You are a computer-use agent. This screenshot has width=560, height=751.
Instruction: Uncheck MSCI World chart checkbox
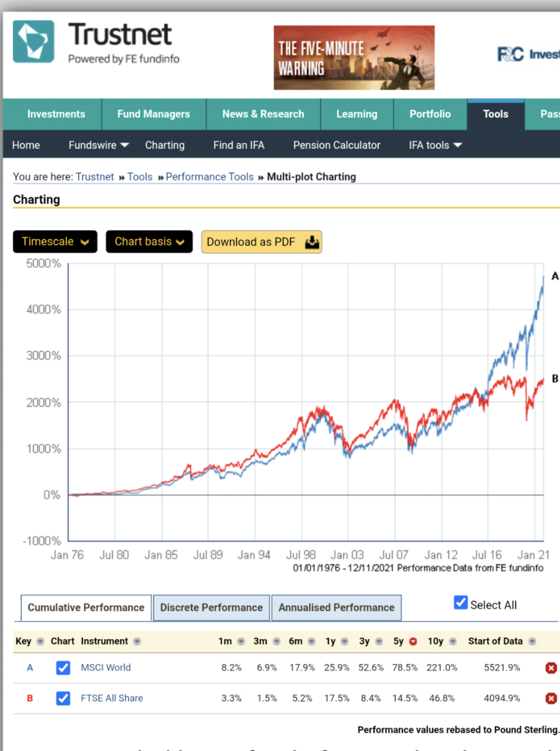pos(63,668)
